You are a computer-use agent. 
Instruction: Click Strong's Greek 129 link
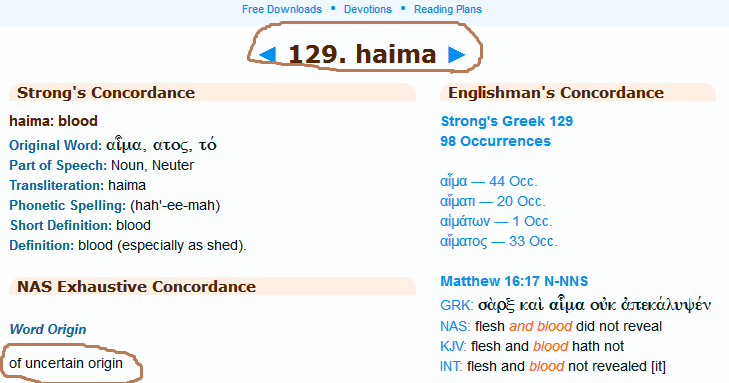tap(507, 121)
